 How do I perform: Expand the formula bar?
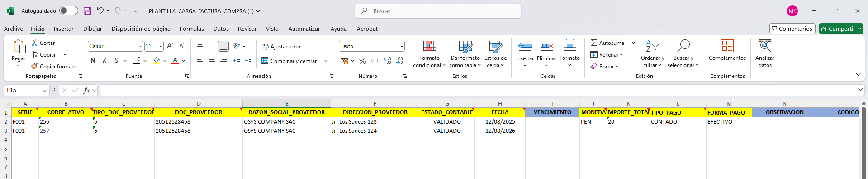[860, 90]
